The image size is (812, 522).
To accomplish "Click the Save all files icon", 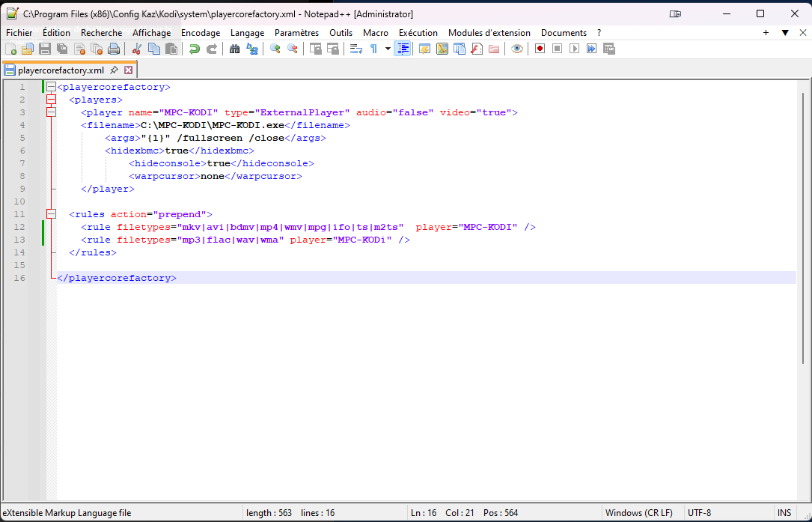I will 62,49.
